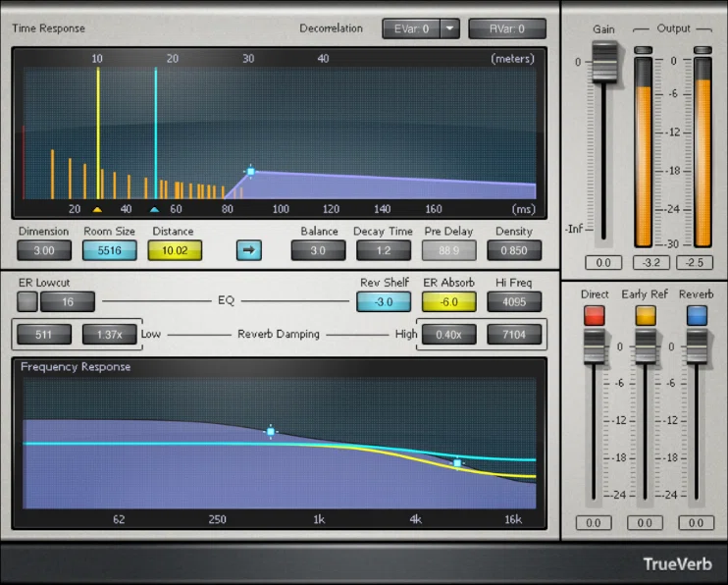728x585 pixels.
Task: Click the Frequency Response title
Action: (76, 367)
